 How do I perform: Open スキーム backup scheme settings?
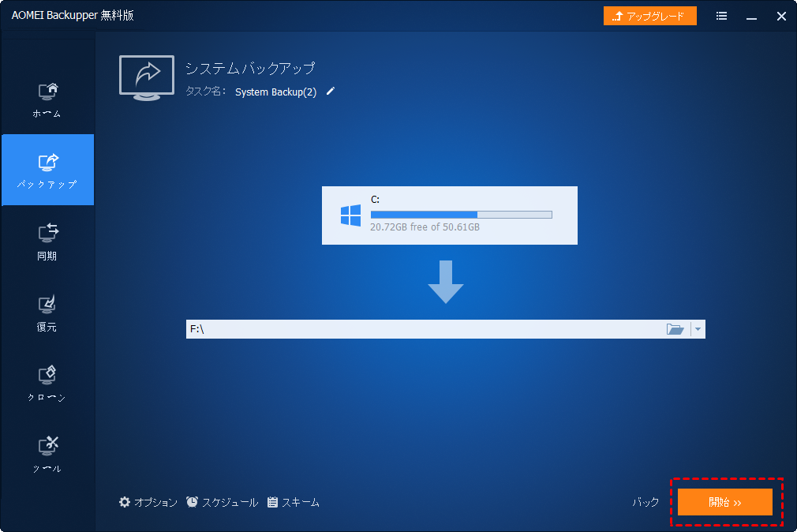pyautogui.click(x=294, y=503)
